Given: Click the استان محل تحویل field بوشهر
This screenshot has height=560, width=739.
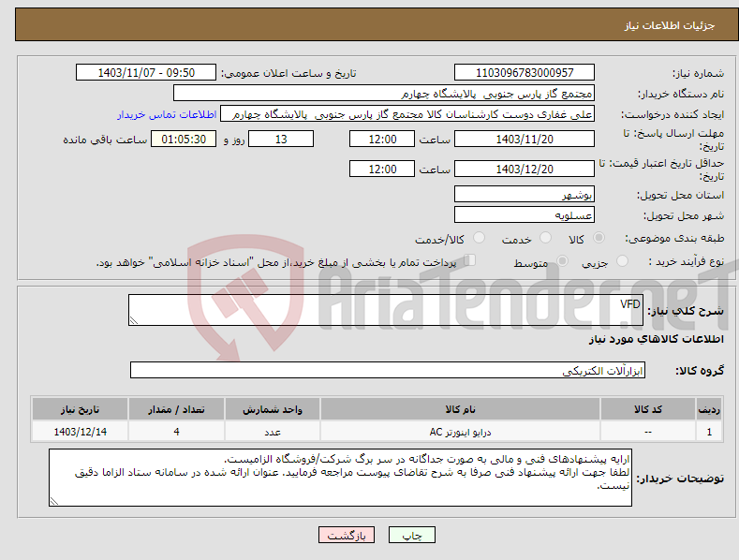Looking at the screenshot, I should click(525, 194).
